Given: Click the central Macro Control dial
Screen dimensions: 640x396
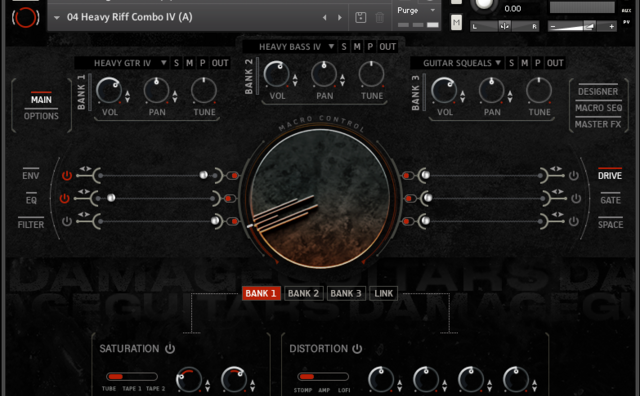Looking at the screenshot, I should pos(320,199).
